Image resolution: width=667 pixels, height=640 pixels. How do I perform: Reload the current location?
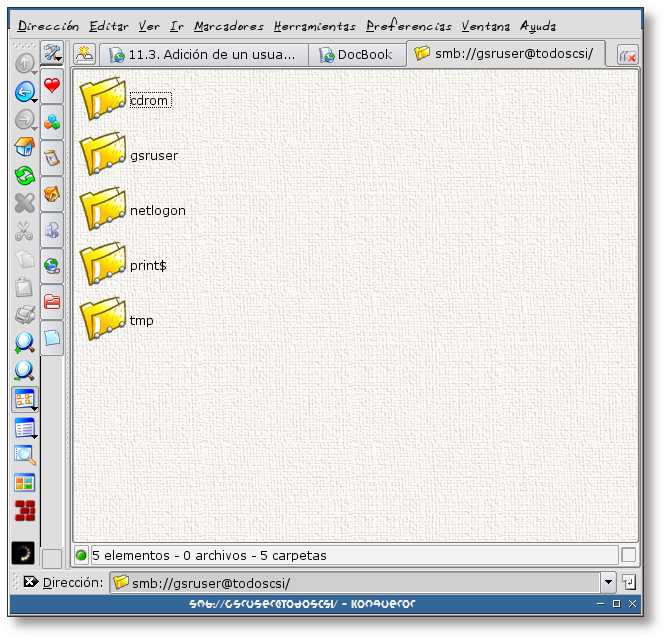tap(25, 176)
